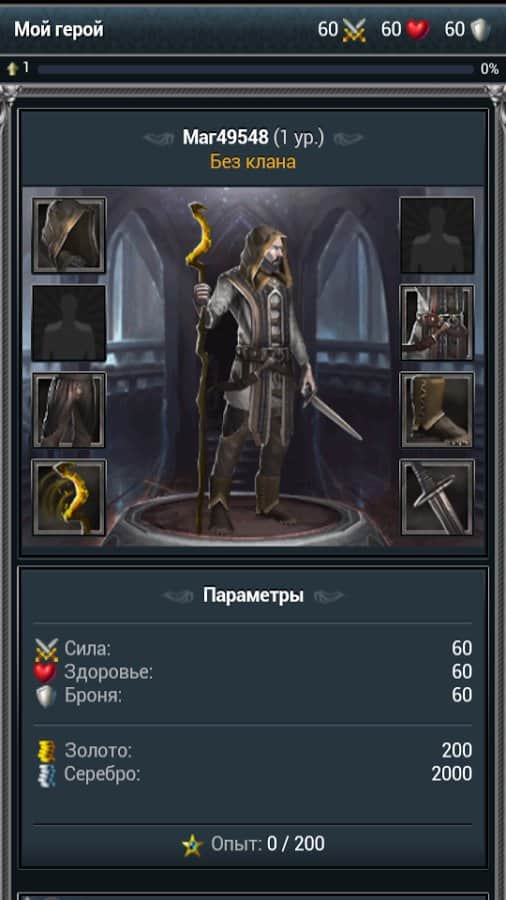Tap the shield armor icon in header
506x900 pixels.
click(x=480, y=30)
